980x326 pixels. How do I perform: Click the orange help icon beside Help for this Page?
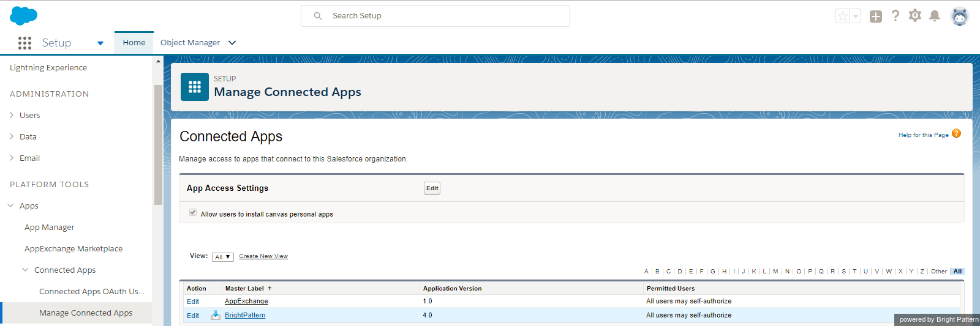(956, 133)
